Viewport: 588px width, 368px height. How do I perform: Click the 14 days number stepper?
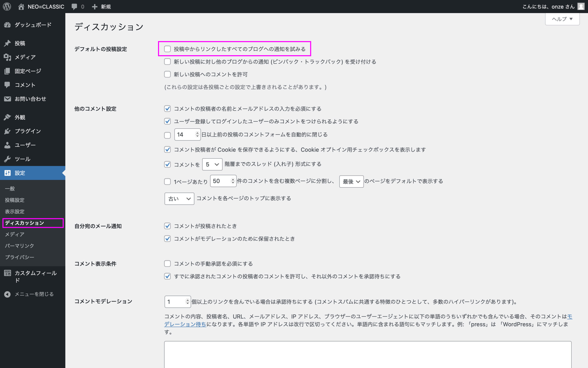click(197, 135)
